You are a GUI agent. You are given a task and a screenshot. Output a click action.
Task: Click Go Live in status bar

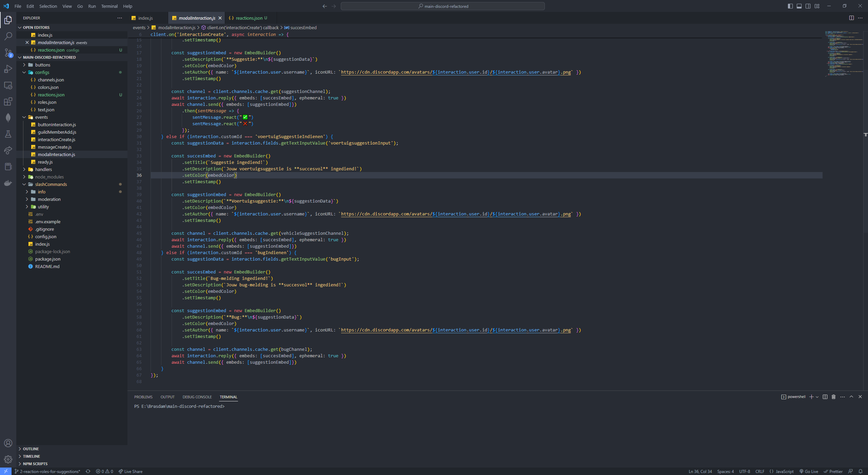[809, 471]
